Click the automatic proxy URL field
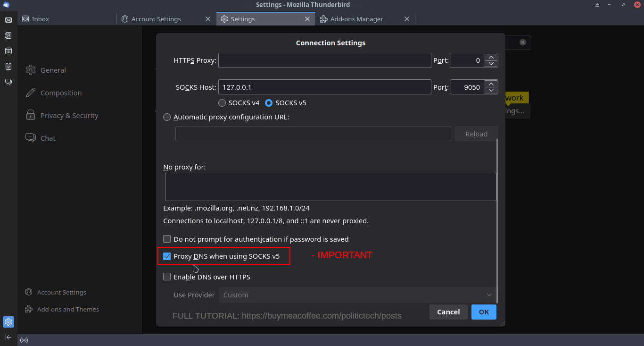This screenshot has width=644, height=346. point(313,134)
